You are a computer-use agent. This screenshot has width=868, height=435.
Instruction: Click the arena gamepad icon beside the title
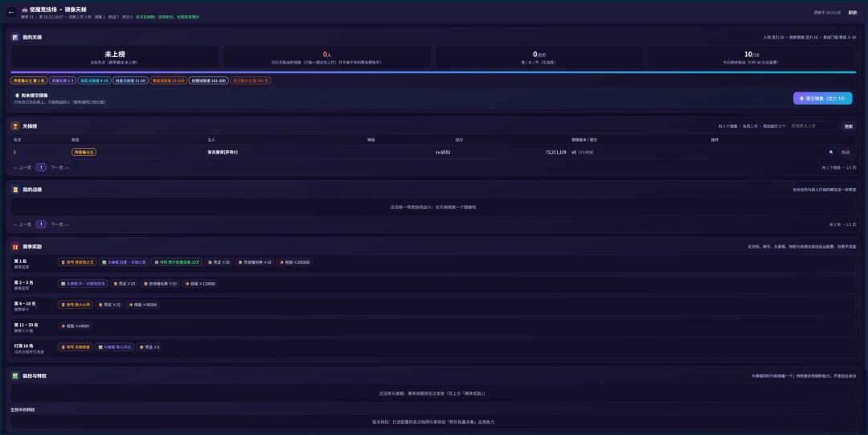click(x=24, y=10)
